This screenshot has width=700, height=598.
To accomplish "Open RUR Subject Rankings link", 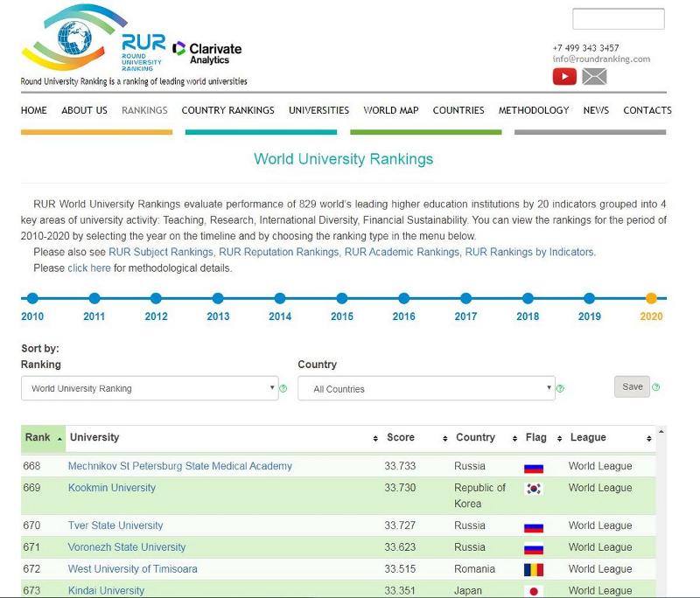I will [x=160, y=252].
